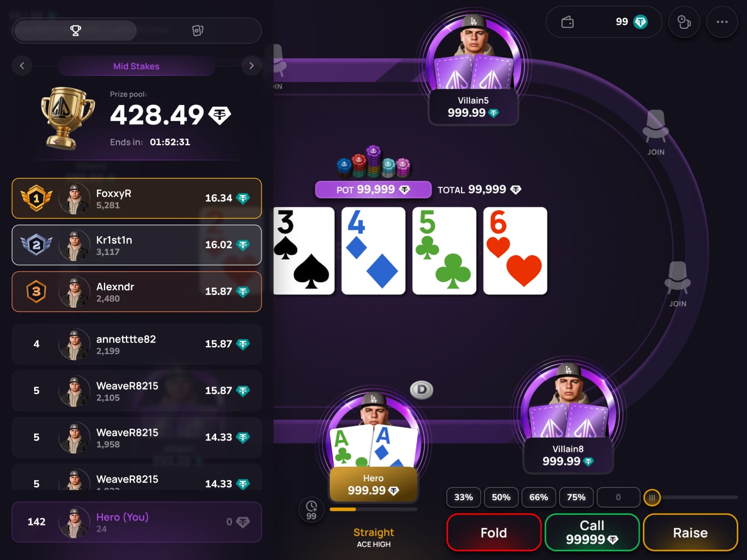Join the upper right empty seat
747x560 pixels.
[x=656, y=132]
